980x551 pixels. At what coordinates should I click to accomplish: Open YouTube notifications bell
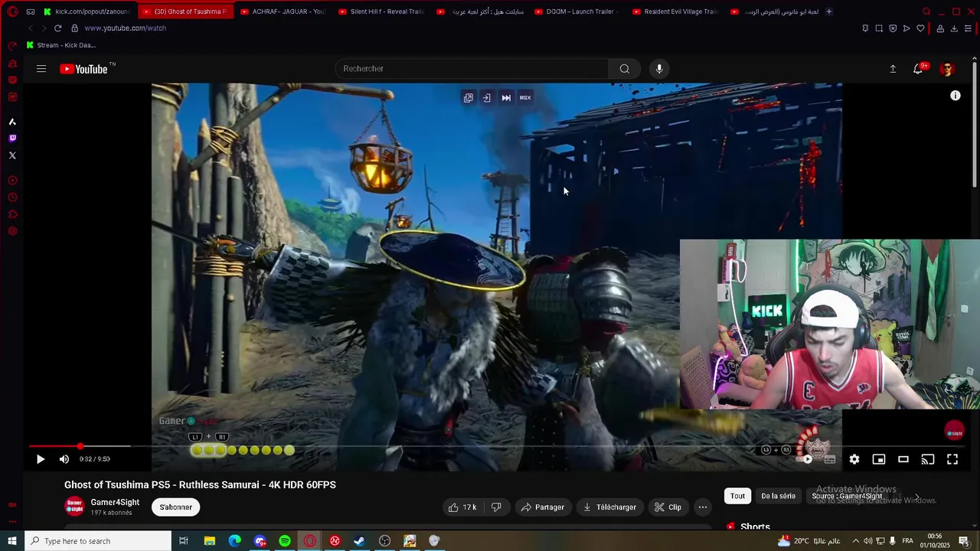(918, 69)
